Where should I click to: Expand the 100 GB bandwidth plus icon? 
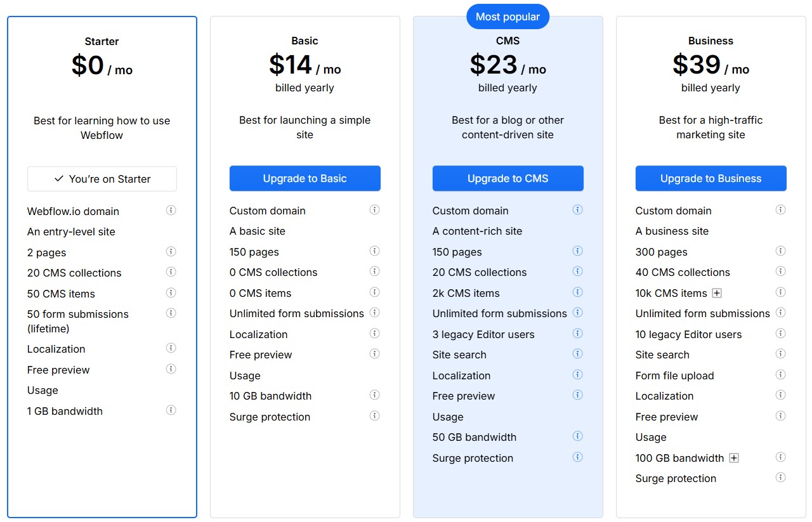(734, 458)
